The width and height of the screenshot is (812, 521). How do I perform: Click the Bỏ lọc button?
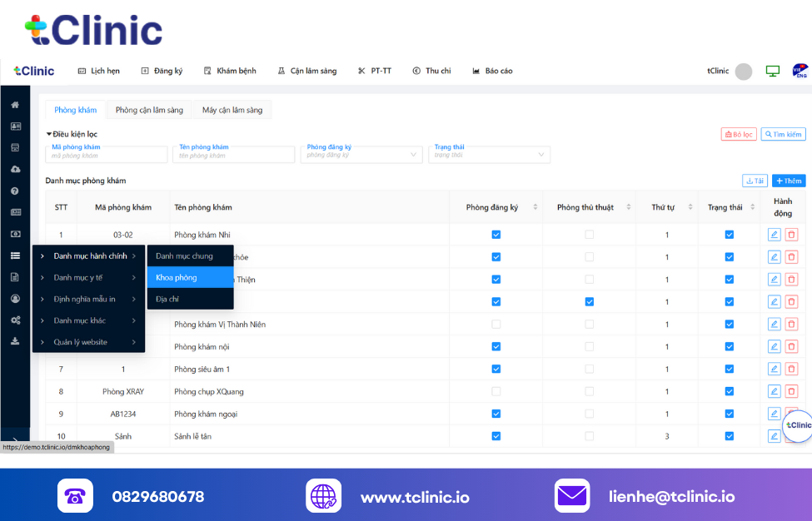click(x=739, y=135)
